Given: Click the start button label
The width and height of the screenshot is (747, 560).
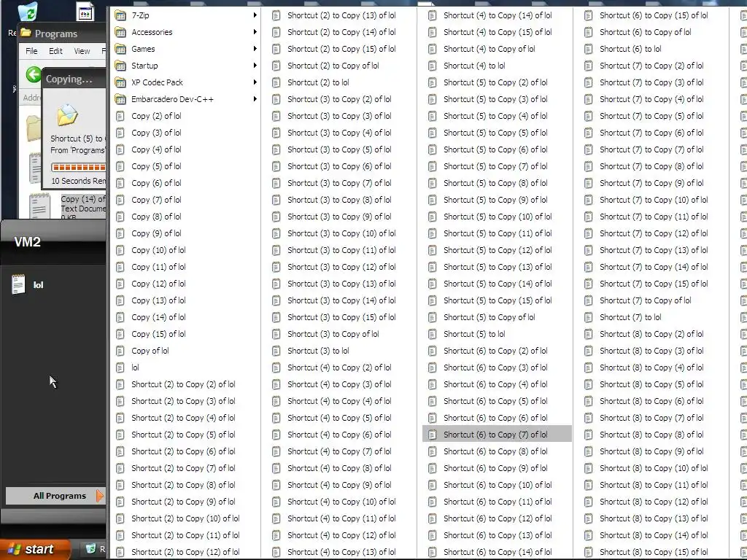Looking at the screenshot, I should click(x=39, y=549).
